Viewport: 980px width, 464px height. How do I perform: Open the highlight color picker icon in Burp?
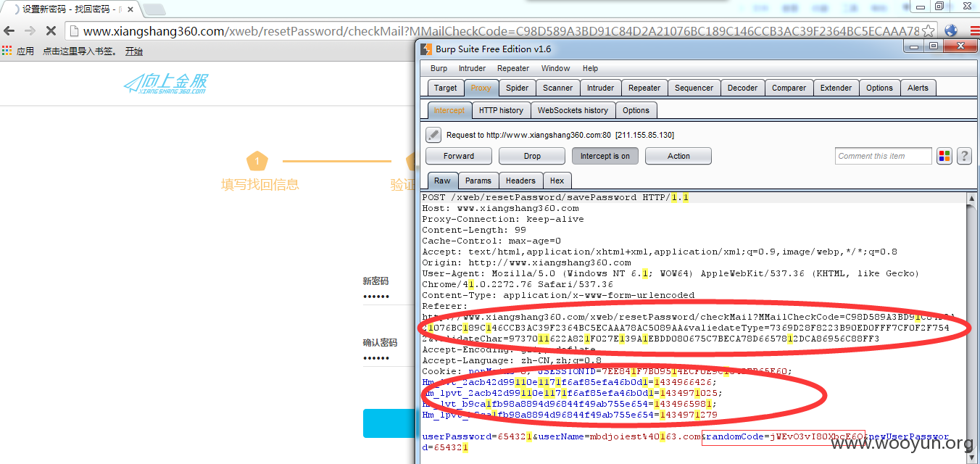click(944, 156)
